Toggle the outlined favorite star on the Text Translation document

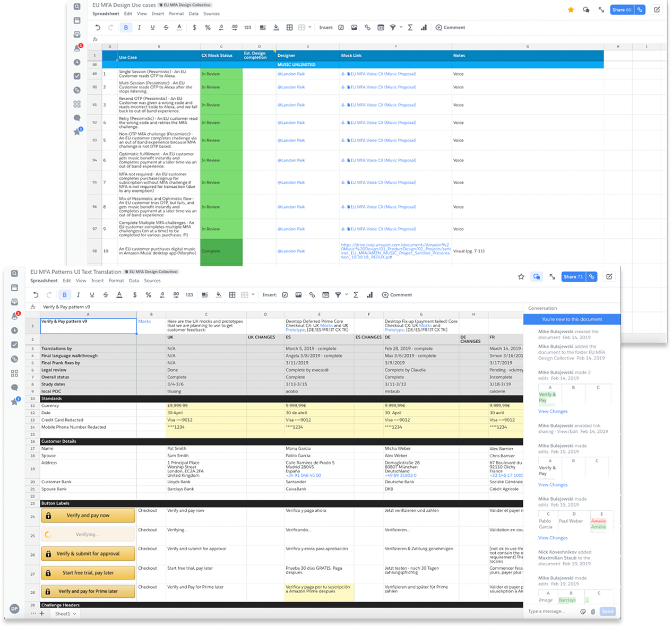521,276
